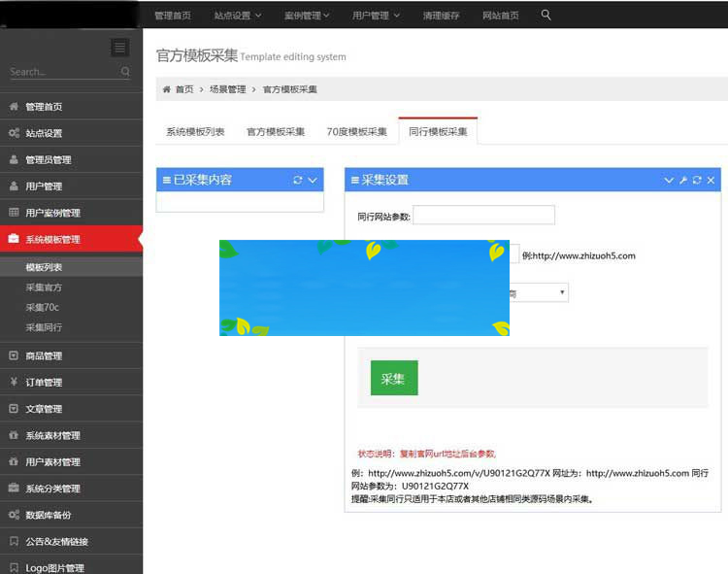Click the magnifier icon in sidebar search
Screen dimensions: 728x574
[x=125, y=72]
